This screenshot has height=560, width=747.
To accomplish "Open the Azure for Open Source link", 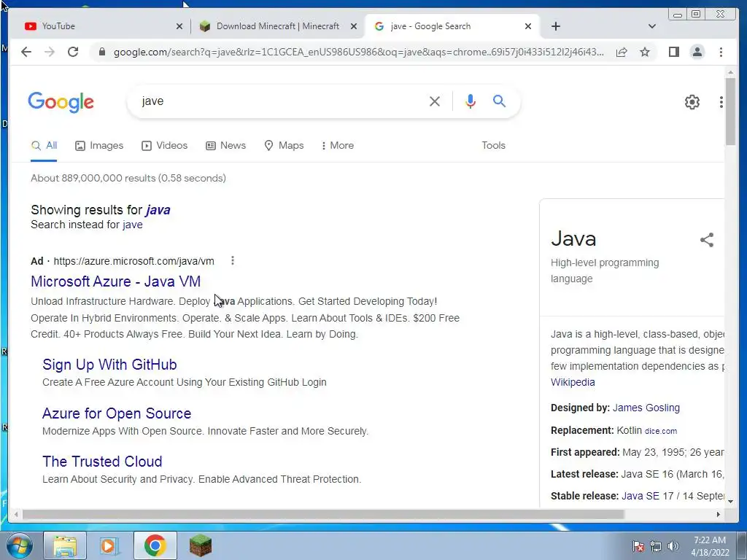I will pyautogui.click(x=117, y=413).
